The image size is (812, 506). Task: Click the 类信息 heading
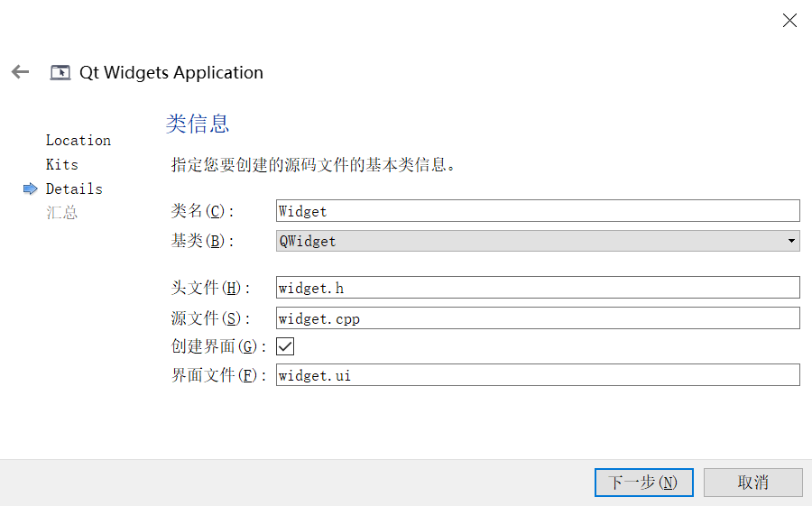click(x=198, y=124)
